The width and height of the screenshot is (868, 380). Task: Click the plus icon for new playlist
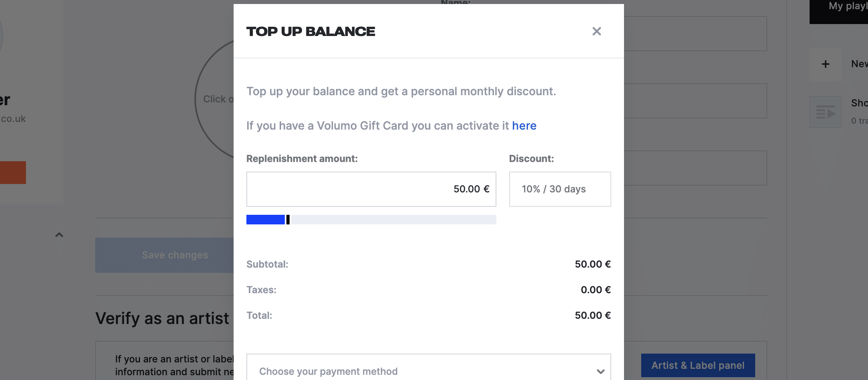click(825, 64)
